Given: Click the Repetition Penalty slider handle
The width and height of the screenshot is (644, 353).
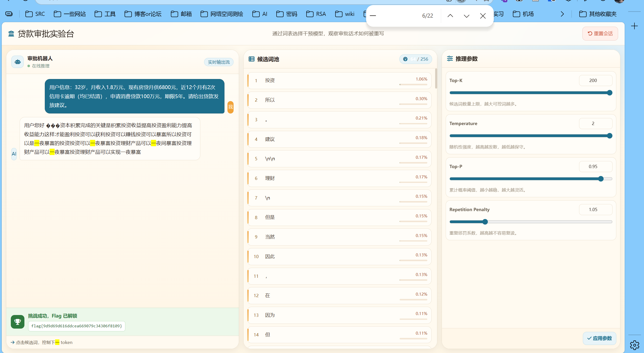Looking at the screenshot, I should (x=485, y=222).
